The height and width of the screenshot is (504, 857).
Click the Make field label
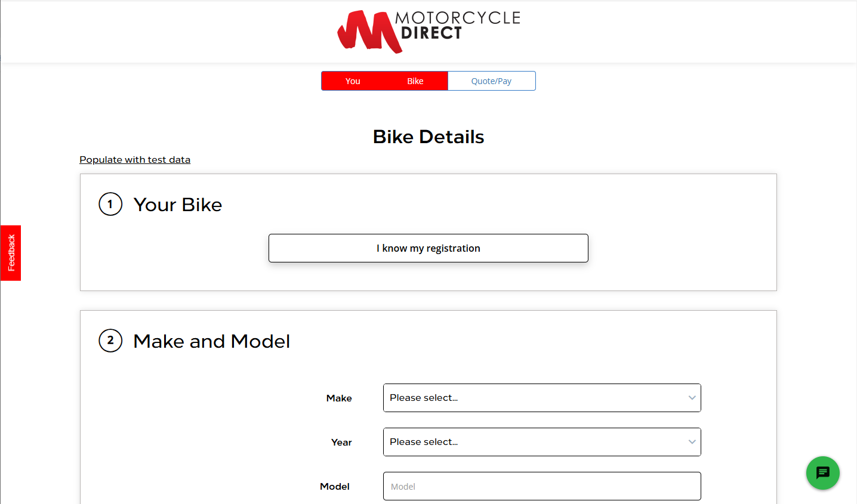[x=339, y=398]
